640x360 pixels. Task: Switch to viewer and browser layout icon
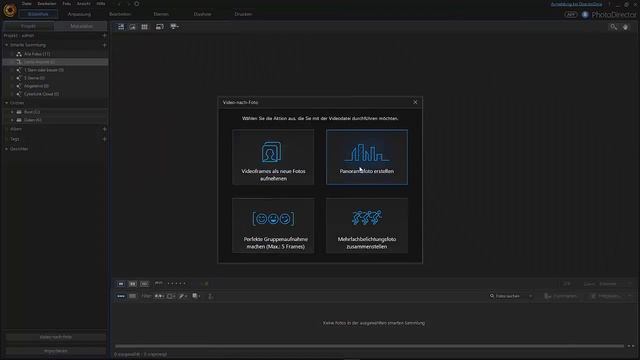pyautogui.click(x=121, y=27)
